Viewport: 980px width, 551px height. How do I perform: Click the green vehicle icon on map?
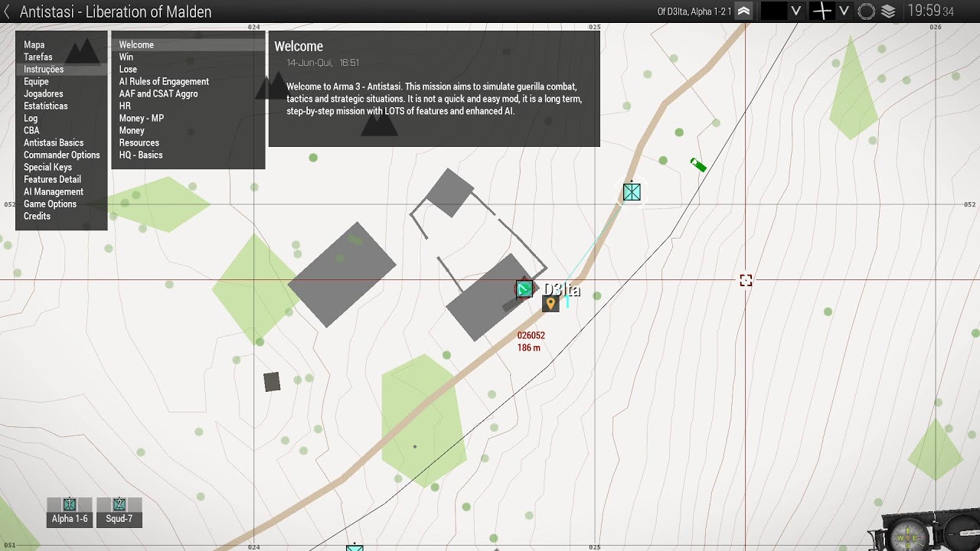tap(698, 165)
